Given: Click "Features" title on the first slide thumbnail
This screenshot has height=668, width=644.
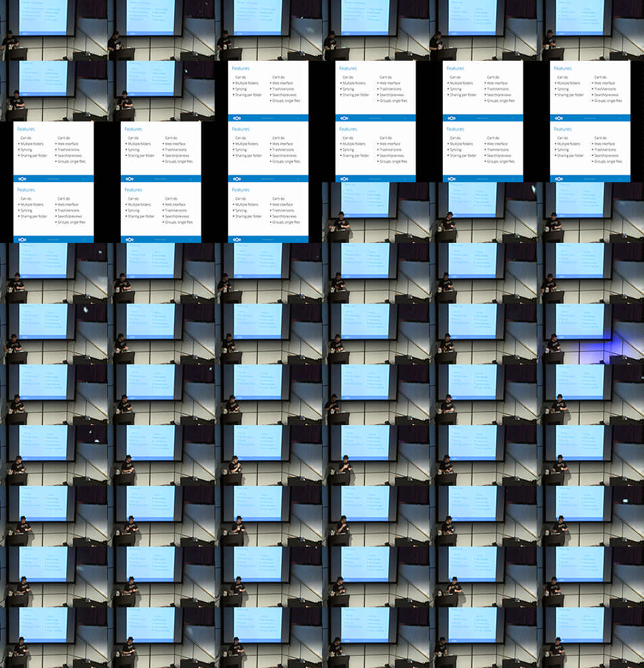Looking at the screenshot, I should pos(240,68).
